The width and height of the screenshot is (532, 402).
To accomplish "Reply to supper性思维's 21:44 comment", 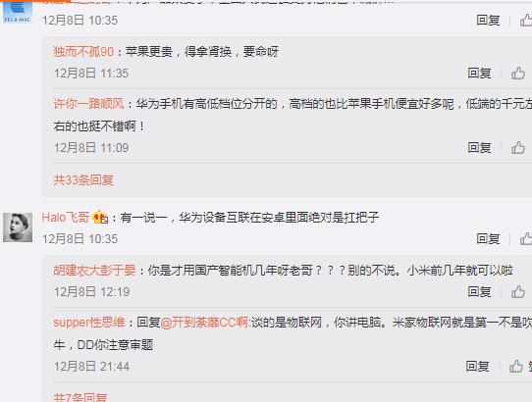I will pyautogui.click(x=477, y=366).
